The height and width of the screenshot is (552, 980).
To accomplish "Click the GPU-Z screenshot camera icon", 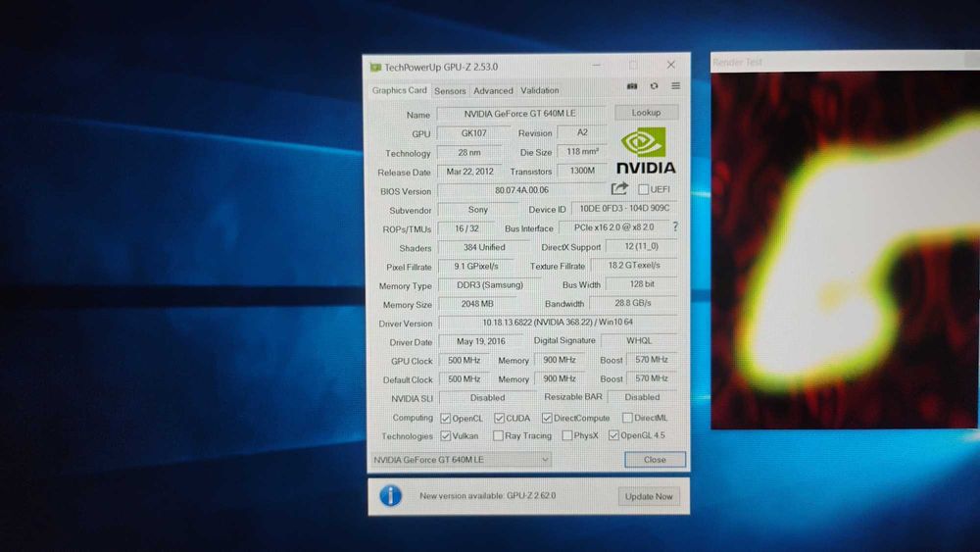I will (x=632, y=86).
